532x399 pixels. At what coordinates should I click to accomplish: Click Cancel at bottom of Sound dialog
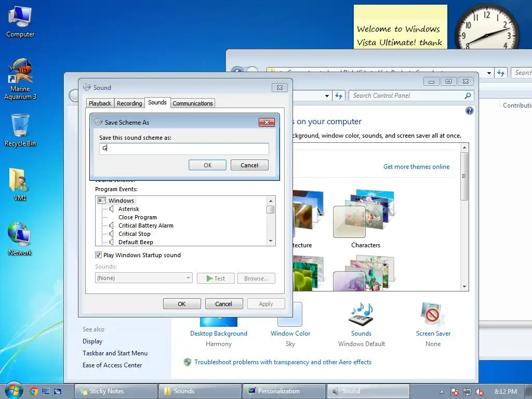point(224,303)
